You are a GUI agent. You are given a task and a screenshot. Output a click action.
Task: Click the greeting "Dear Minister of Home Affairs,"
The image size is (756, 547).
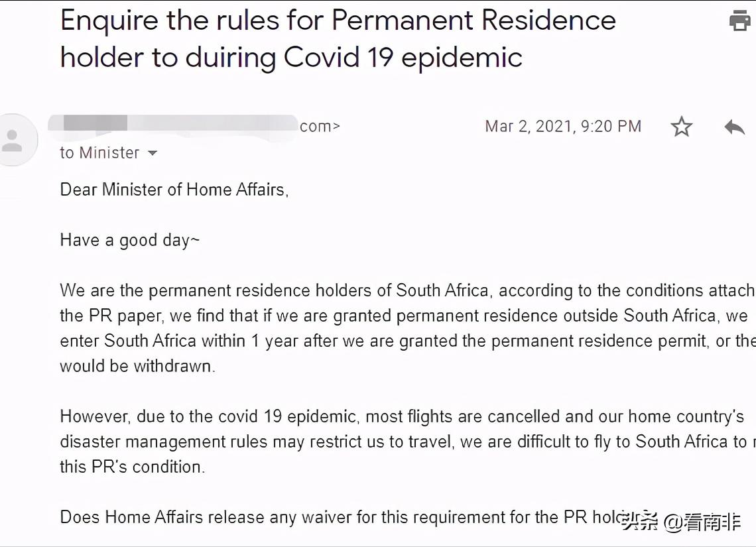[x=174, y=190]
